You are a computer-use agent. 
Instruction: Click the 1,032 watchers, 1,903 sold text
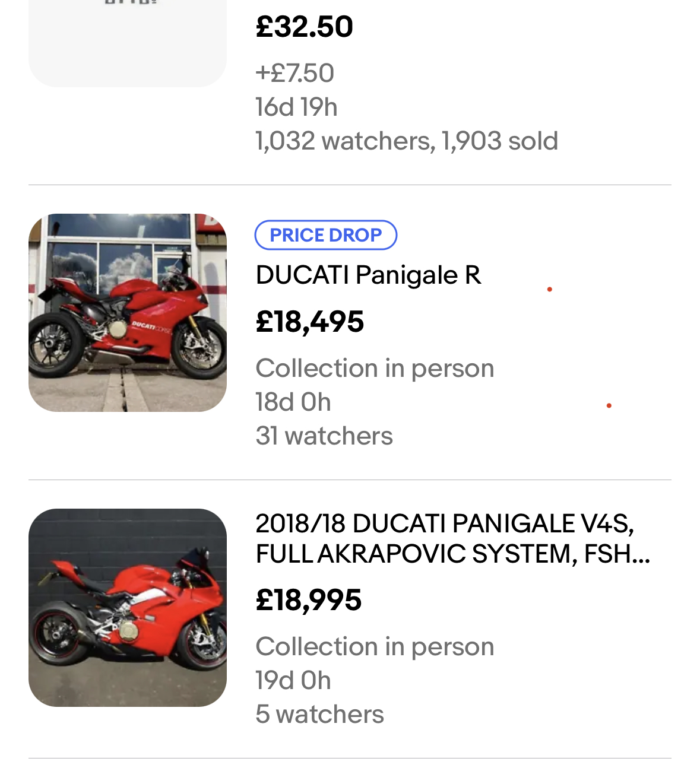click(406, 141)
